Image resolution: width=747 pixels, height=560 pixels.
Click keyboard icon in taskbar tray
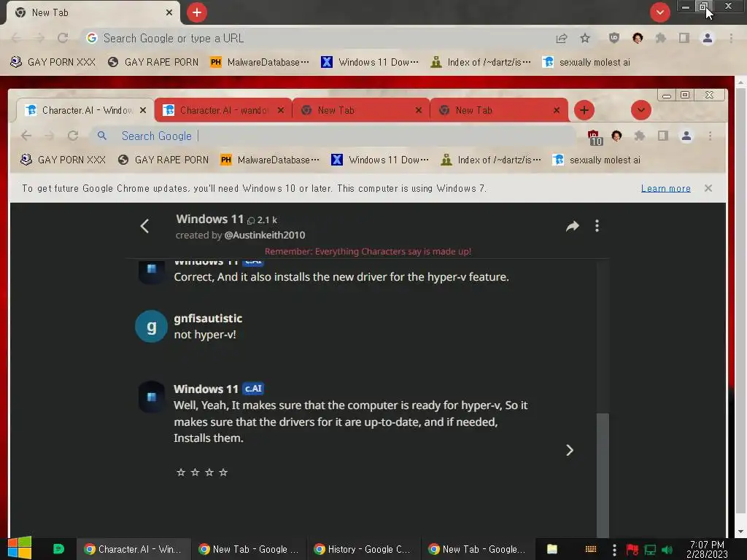tap(591, 550)
